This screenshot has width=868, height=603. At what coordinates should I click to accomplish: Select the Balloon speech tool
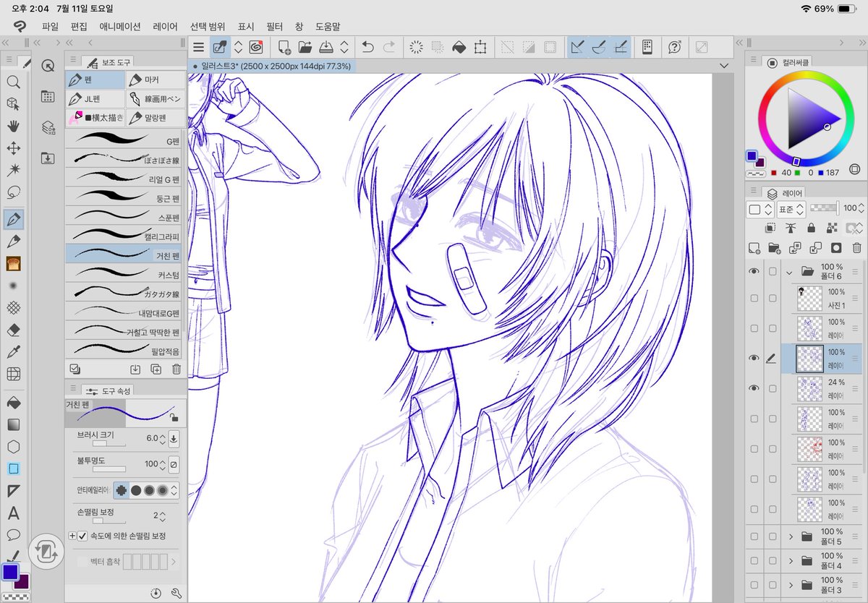(x=13, y=535)
